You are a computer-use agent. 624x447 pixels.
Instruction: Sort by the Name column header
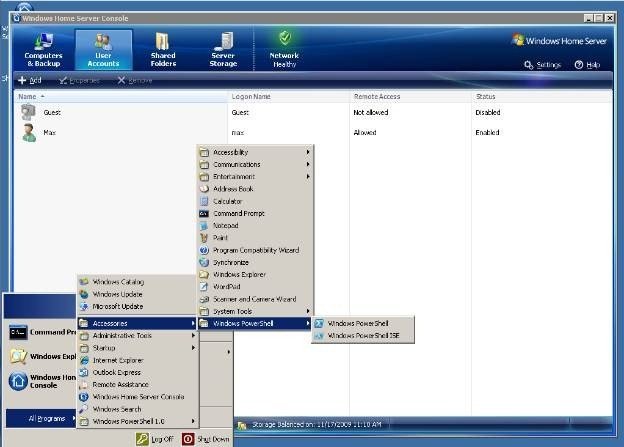121,96
